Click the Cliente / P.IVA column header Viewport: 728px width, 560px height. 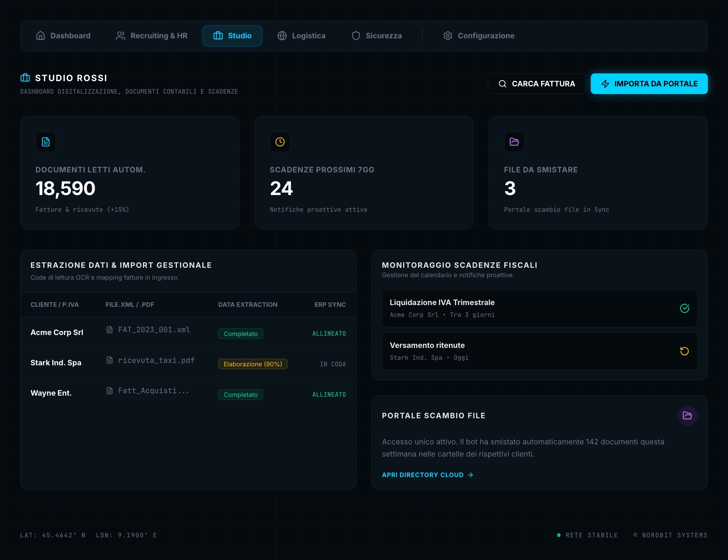coord(55,304)
